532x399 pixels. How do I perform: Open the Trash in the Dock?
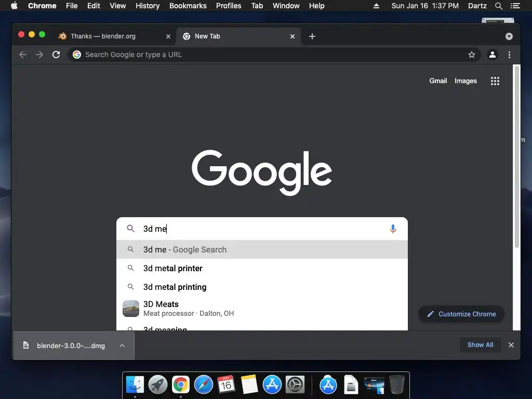(397, 385)
